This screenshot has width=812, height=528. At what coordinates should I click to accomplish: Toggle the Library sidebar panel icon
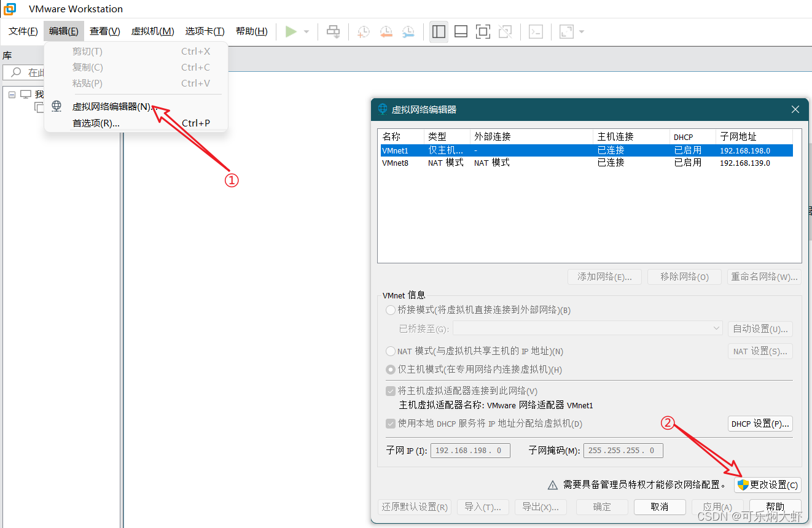pos(439,31)
